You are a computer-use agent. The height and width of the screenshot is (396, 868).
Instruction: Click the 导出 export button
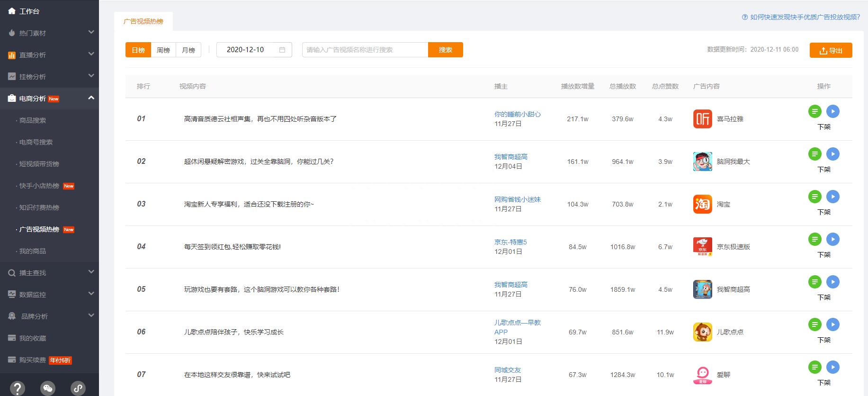pos(831,50)
